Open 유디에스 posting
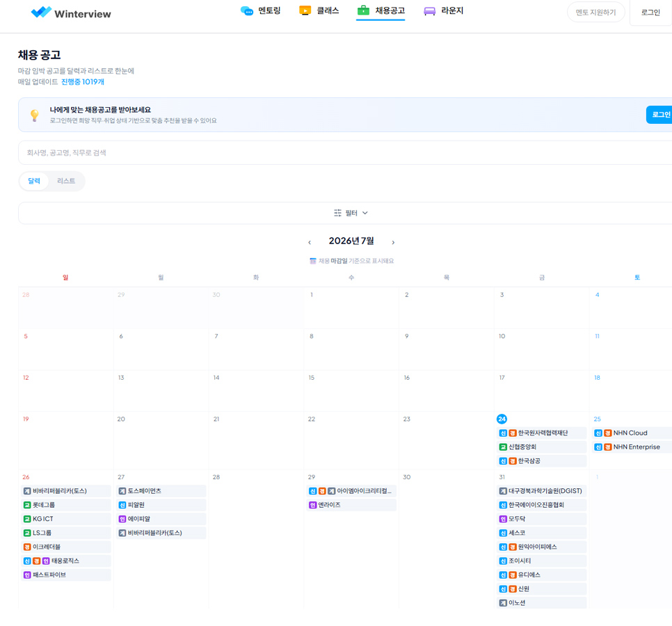This screenshot has width=672, height=626. pos(541,575)
